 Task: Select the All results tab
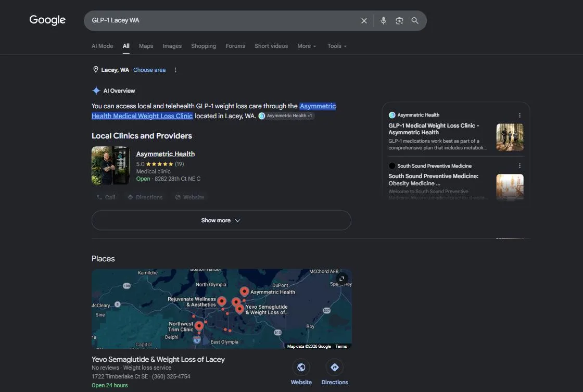tap(126, 46)
